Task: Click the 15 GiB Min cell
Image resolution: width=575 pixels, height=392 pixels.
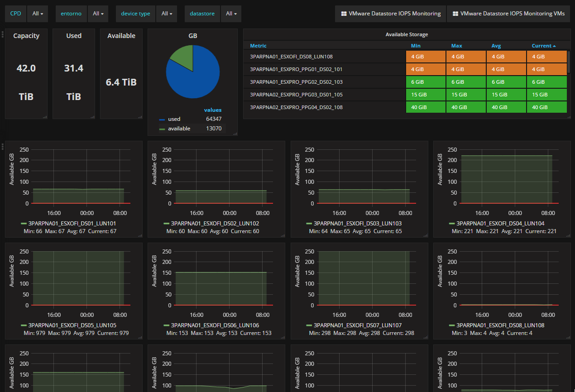Action: point(426,95)
